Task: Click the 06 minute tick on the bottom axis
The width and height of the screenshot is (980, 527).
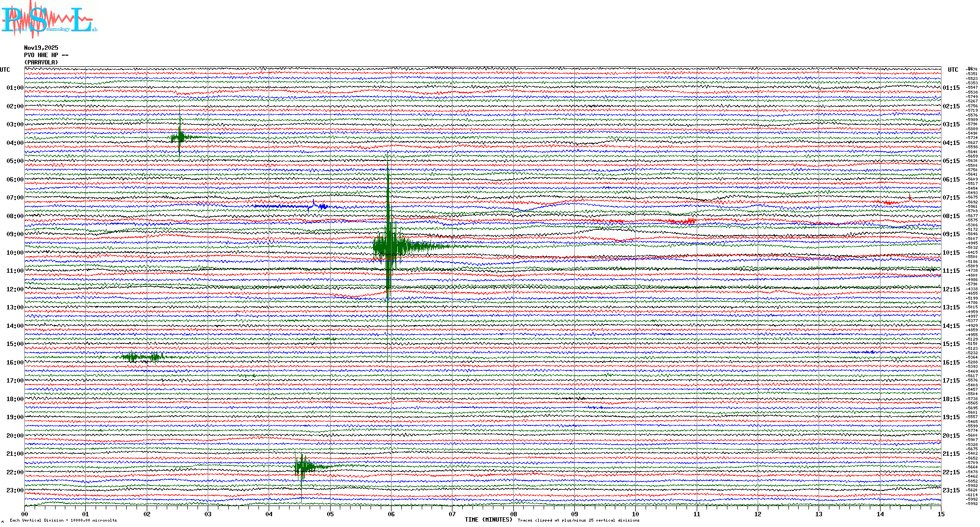Action: point(391,514)
